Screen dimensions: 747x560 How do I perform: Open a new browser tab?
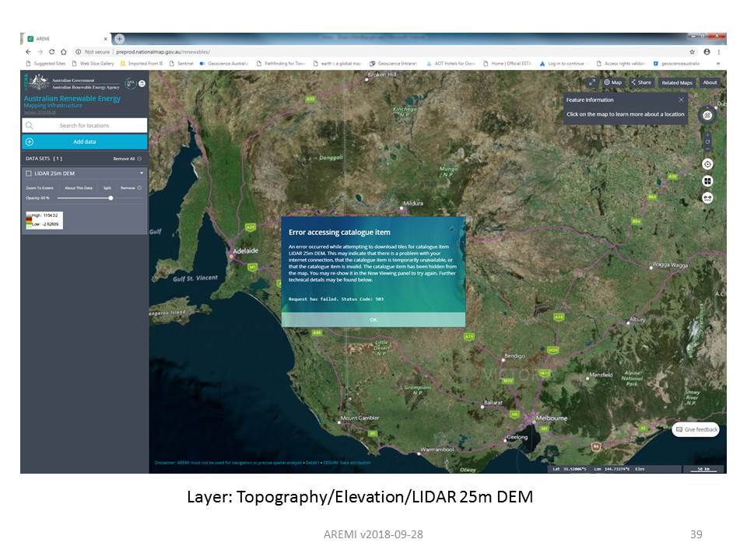(119, 39)
